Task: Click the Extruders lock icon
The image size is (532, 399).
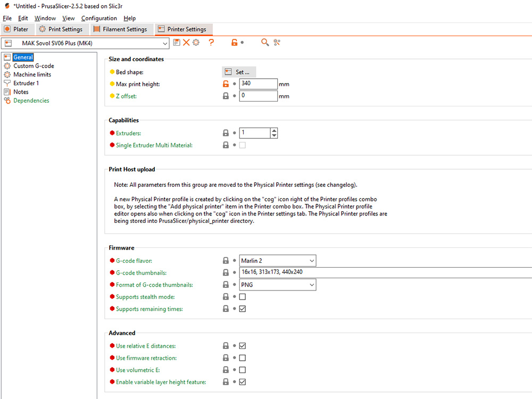Action: tap(226, 133)
